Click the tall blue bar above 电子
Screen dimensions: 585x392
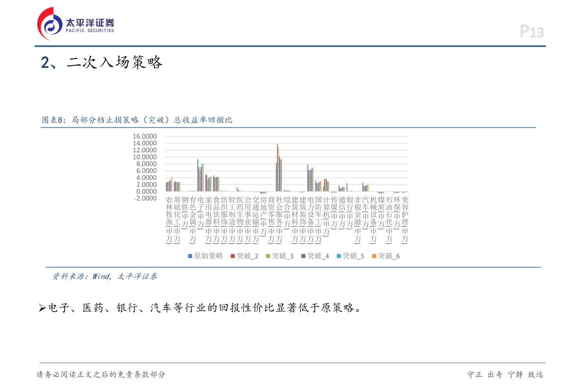point(198,175)
